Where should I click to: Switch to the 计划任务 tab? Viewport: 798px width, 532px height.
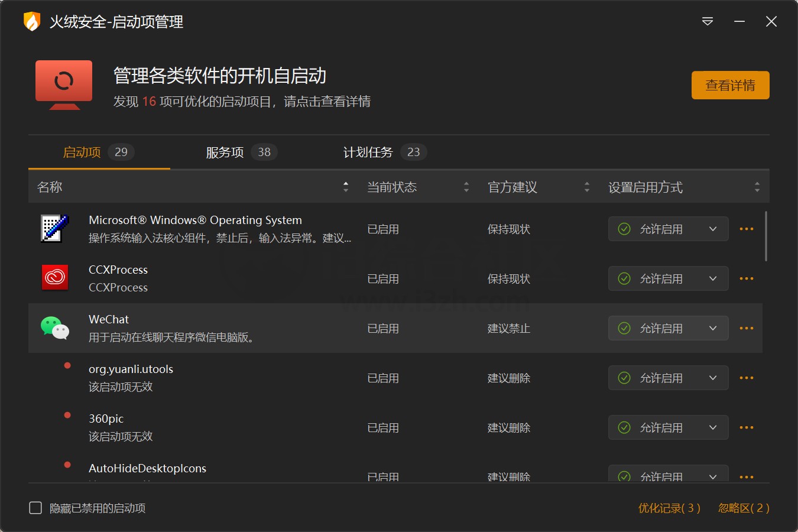(384, 153)
